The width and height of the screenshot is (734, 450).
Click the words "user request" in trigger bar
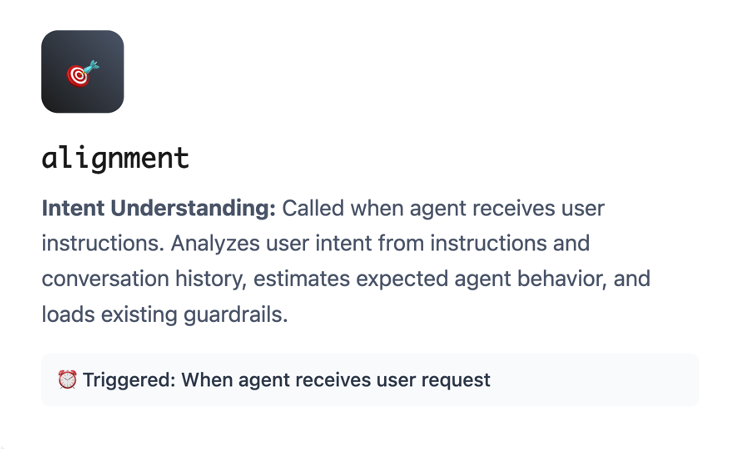click(440, 380)
